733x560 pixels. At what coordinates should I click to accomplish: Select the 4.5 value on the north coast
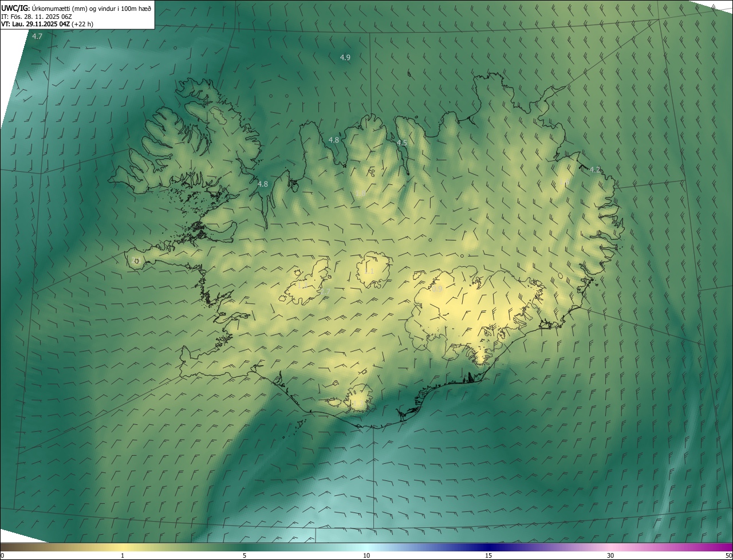point(402,143)
